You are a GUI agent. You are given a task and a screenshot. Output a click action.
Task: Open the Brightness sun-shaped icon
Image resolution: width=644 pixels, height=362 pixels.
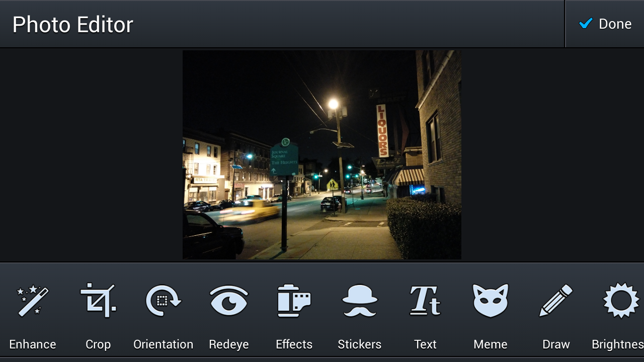(x=620, y=301)
